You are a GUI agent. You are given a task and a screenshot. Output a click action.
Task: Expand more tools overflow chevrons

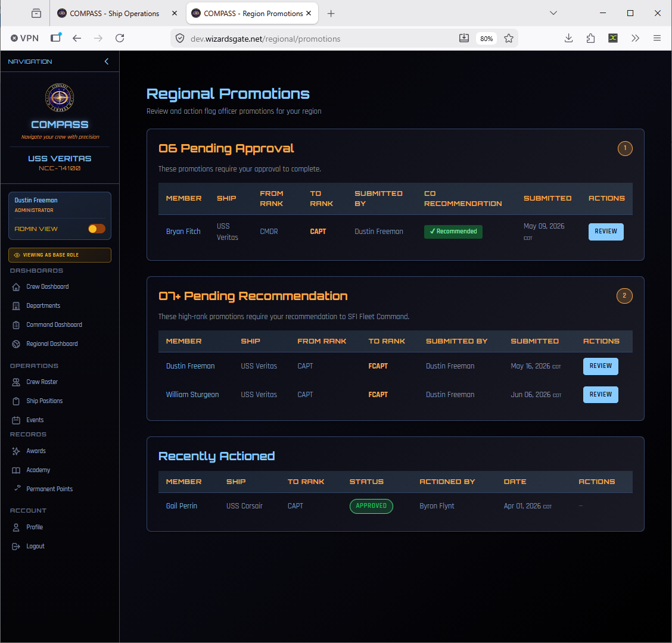pyautogui.click(x=635, y=38)
